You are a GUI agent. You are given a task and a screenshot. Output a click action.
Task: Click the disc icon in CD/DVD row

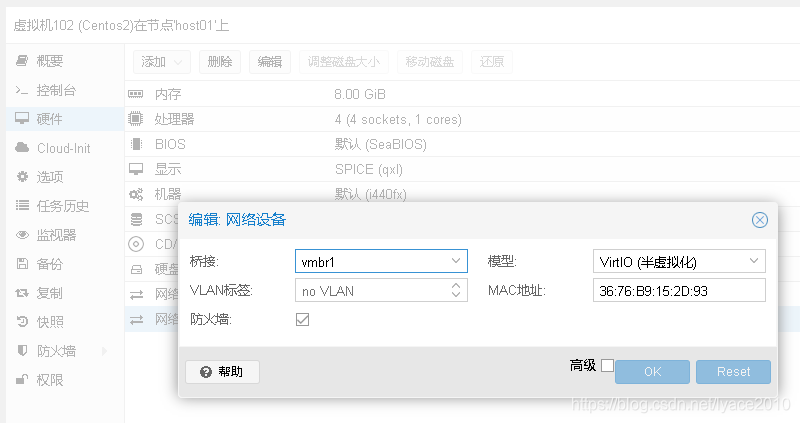click(136, 244)
